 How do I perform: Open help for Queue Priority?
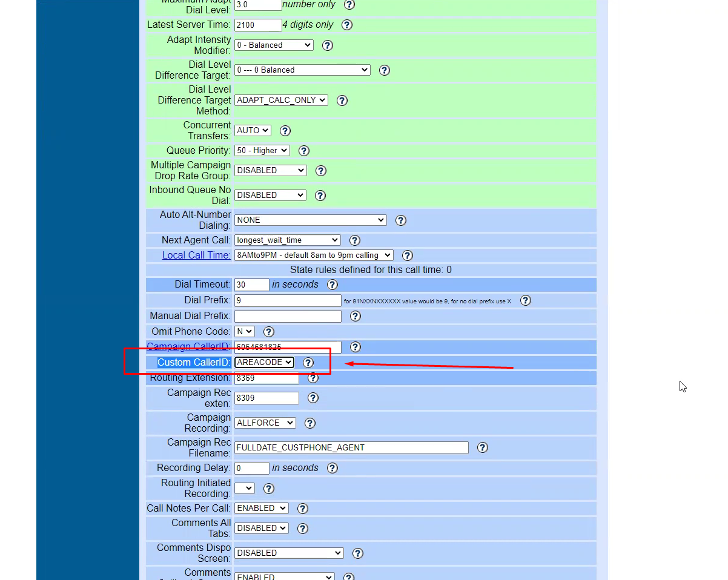point(304,151)
